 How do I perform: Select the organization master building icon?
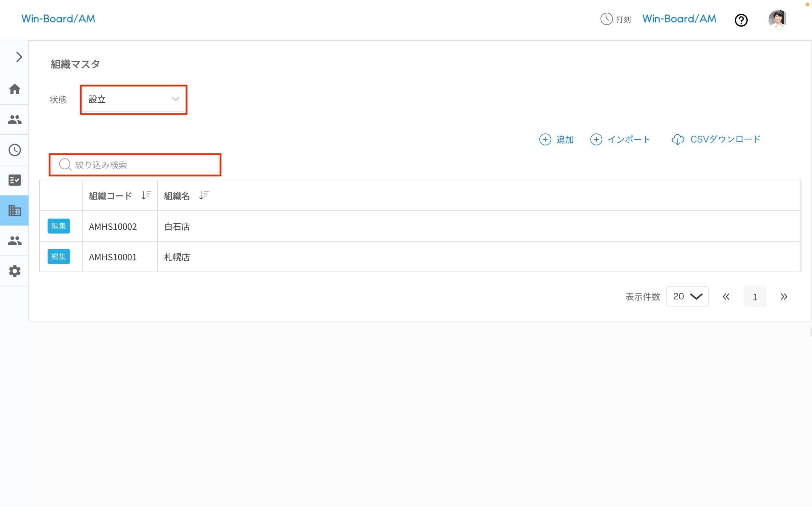(14, 211)
